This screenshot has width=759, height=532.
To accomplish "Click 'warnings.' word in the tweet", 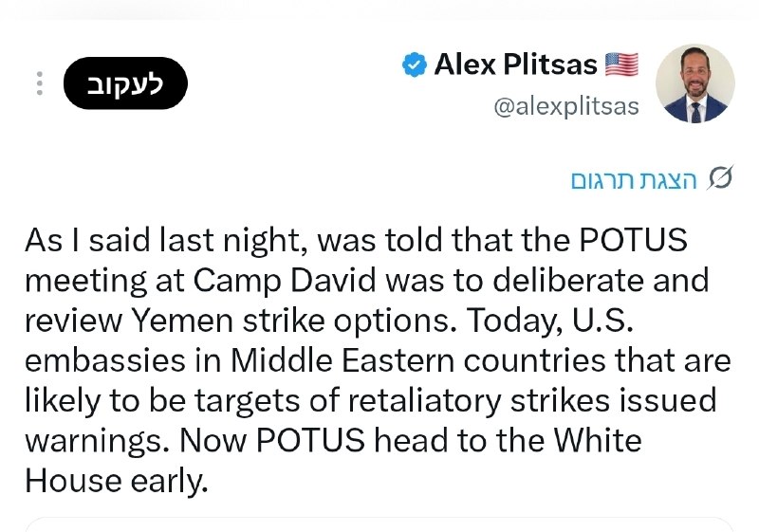I will tap(98, 442).
